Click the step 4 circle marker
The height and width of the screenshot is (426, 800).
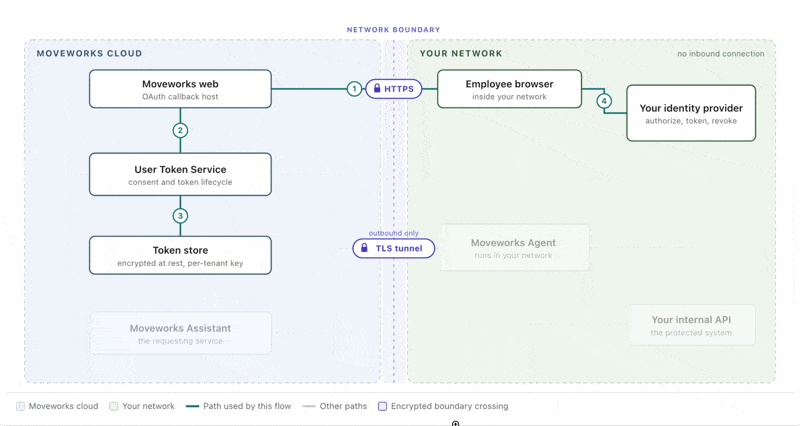pos(604,101)
